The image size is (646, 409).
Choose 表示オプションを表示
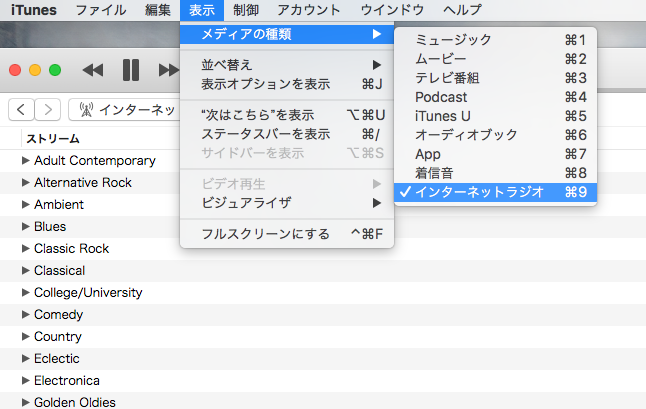pos(287,84)
